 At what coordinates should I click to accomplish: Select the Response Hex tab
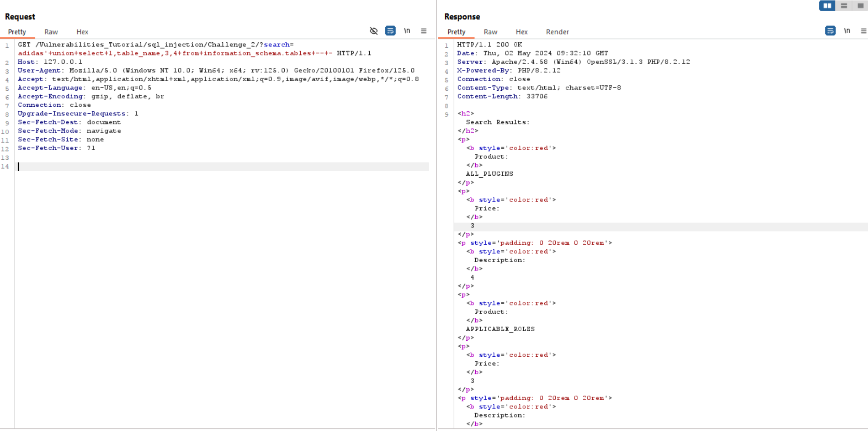click(x=522, y=32)
